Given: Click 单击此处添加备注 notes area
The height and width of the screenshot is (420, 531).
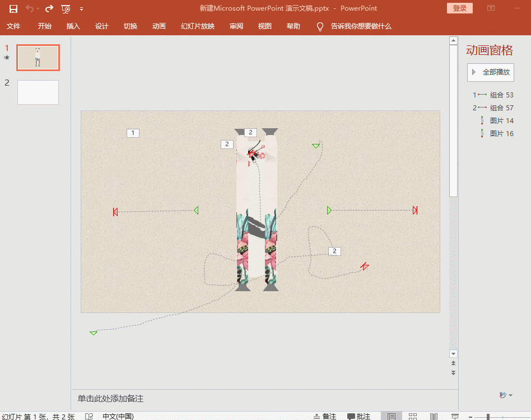Looking at the screenshot, I should coord(110,398).
